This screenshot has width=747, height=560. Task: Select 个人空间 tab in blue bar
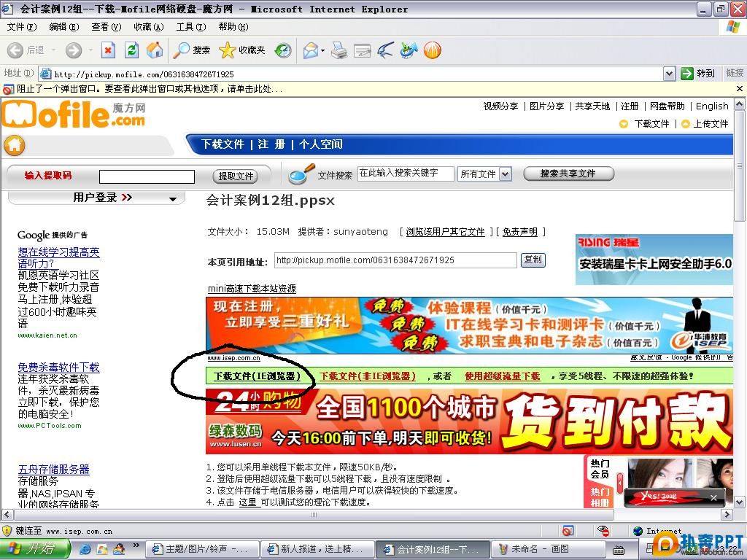[321, 144]
